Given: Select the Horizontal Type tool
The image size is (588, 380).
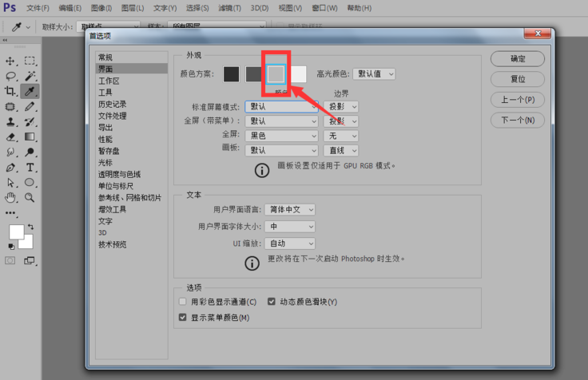Looking at the screenshot, I should click(x=30, y=168).
